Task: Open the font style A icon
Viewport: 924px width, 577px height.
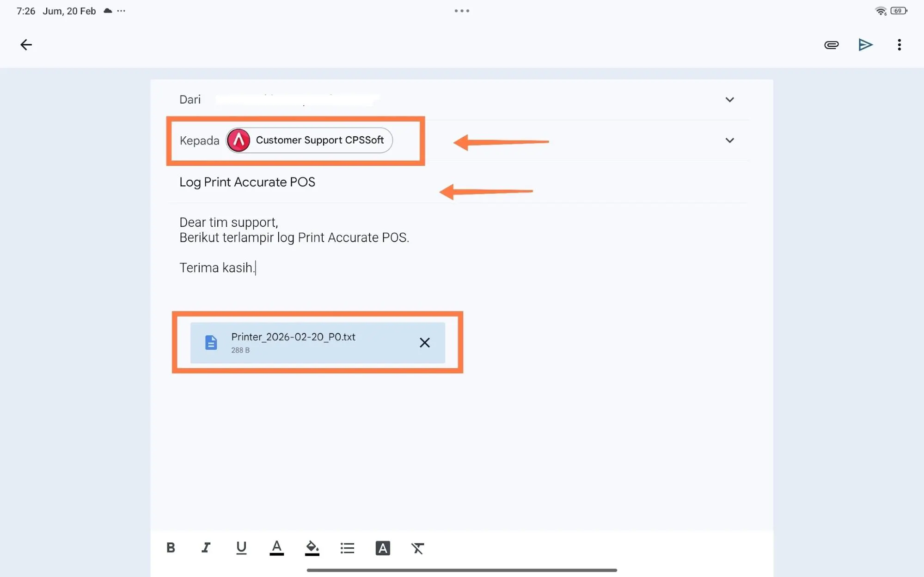Action: tap(382, 548)
